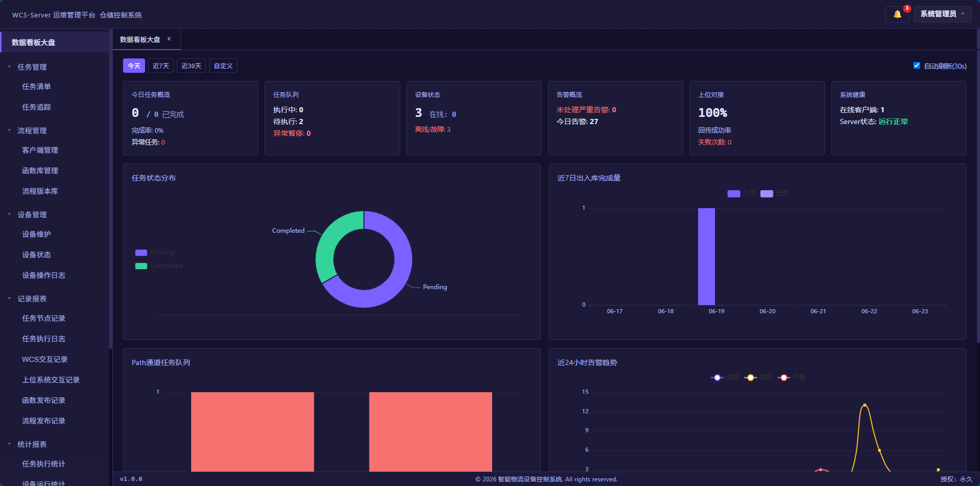Viewport: 980px width, 486px height.
Task: Choose the 自定义 time range button
Action: coord(223,66)
